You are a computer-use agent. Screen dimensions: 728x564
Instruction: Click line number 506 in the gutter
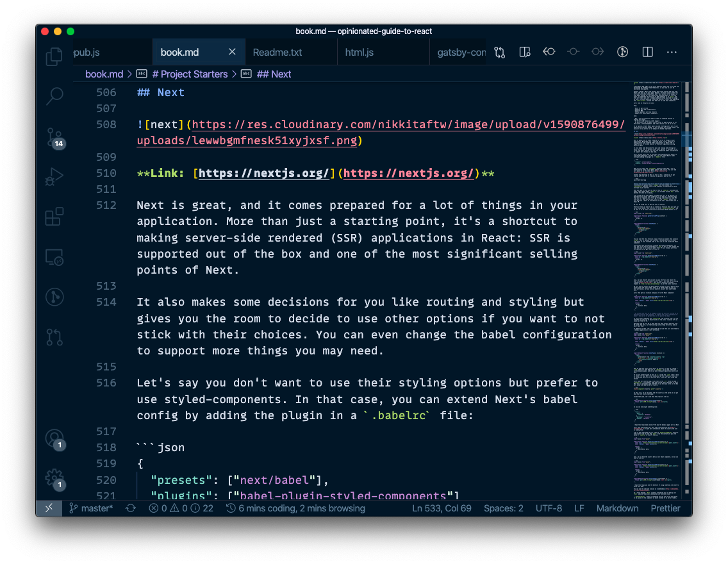(106, 92)
